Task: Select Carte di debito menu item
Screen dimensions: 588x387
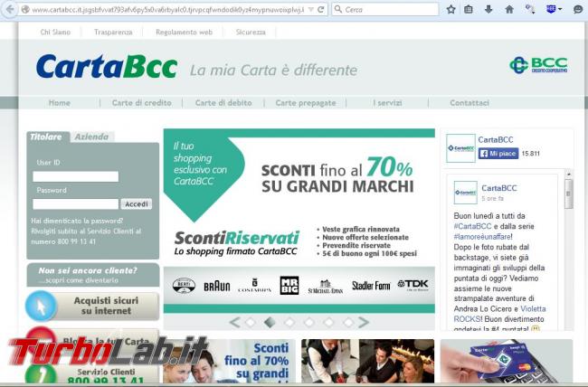Action: [x=223, y=103]
